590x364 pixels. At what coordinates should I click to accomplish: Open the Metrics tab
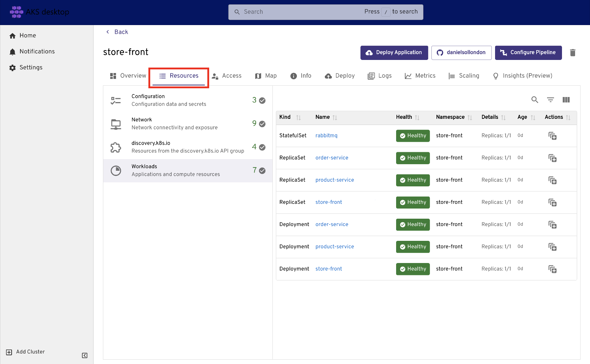click(420, 76)
